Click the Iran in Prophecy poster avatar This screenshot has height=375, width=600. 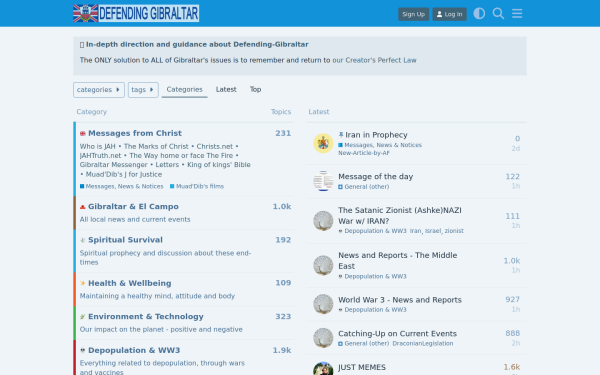pos(323,143)
